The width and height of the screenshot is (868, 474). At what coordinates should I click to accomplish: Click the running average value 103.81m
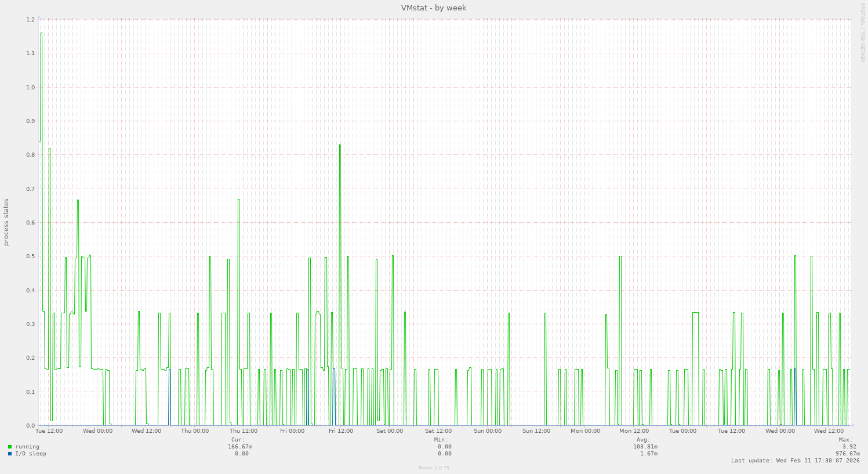645,447
